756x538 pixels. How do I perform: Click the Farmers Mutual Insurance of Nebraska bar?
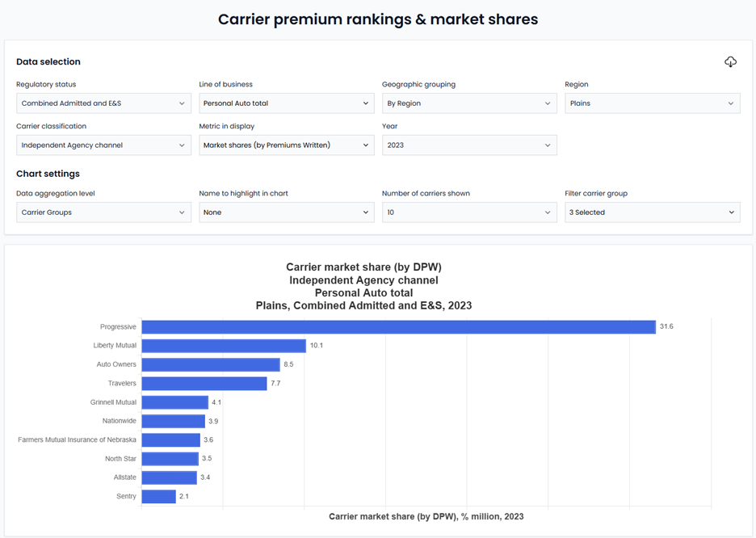click(171, 439)
